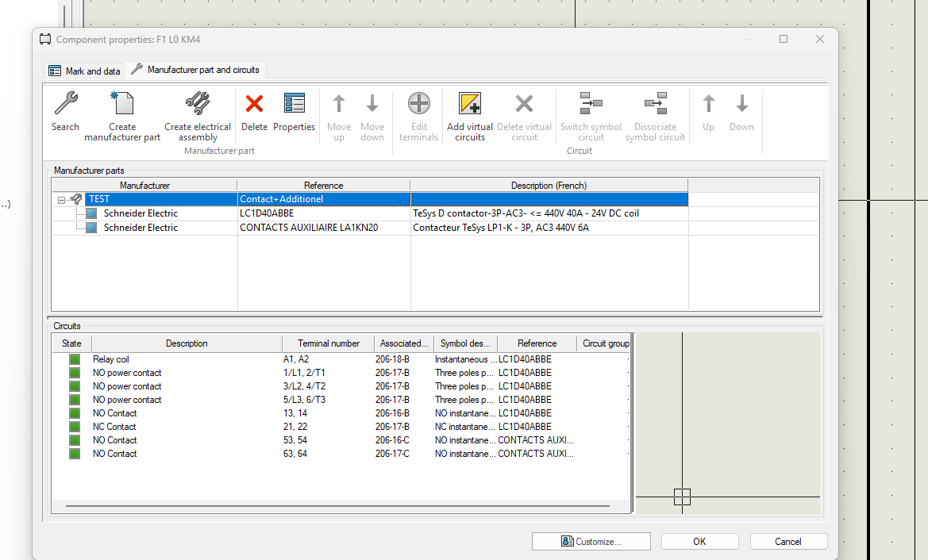Image resolution: width=928 pixels, height=560 pixels.
Task: Click Create electrical assembly icon
Action: [198, 104]
